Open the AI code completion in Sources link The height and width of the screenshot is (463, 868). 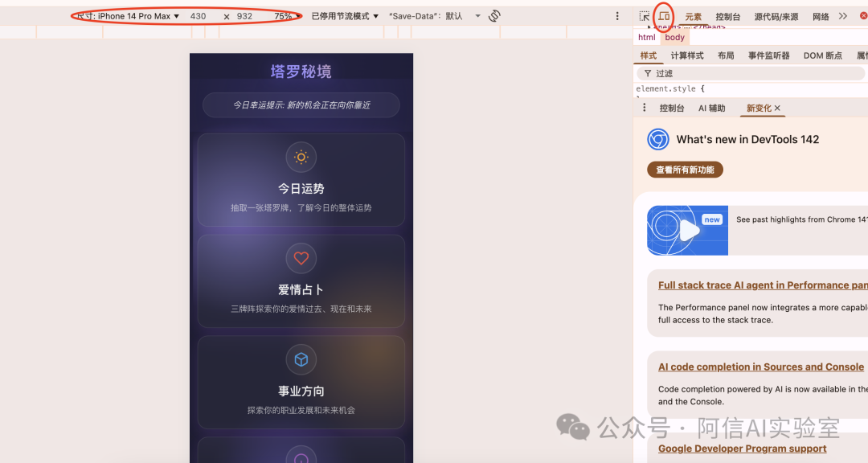[760, 367]
